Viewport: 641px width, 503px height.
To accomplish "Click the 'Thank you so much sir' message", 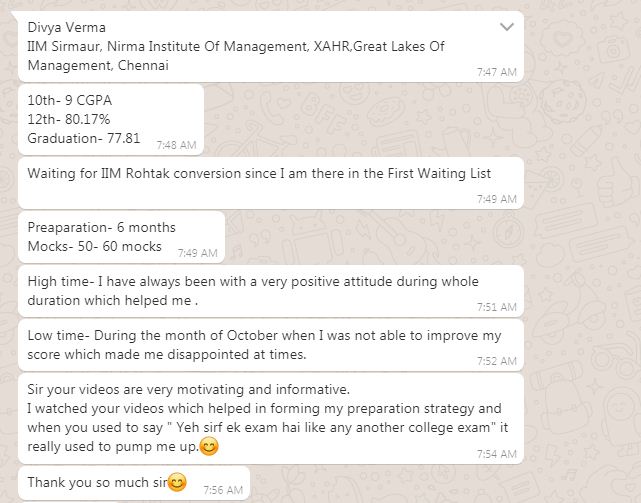I will (134, 483).
